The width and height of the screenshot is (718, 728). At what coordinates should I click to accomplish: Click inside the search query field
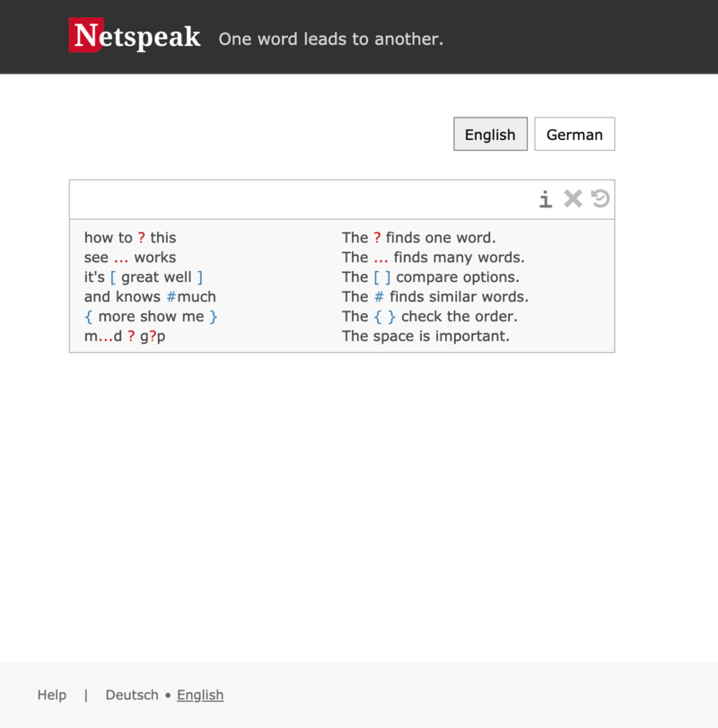tap(301, 199)
